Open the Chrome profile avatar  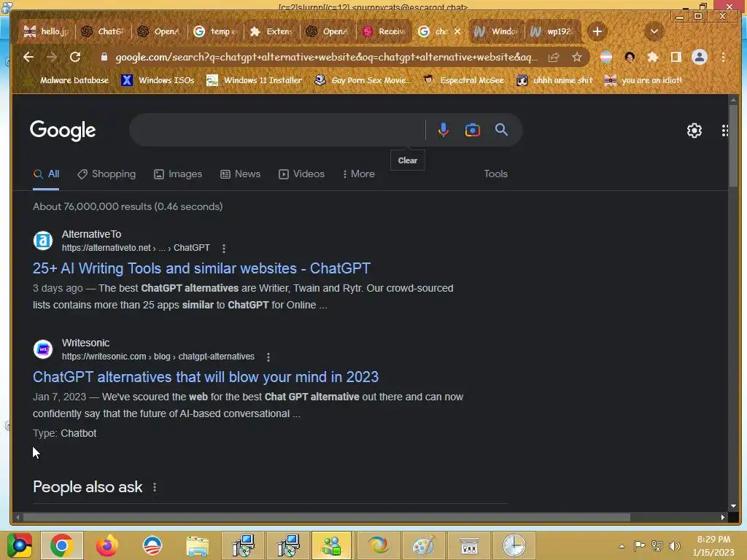click(700, 57)
